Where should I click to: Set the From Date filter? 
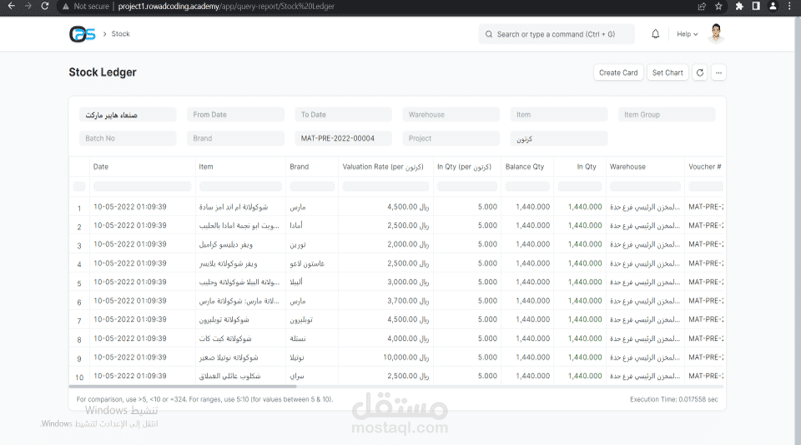pos(235,114)
